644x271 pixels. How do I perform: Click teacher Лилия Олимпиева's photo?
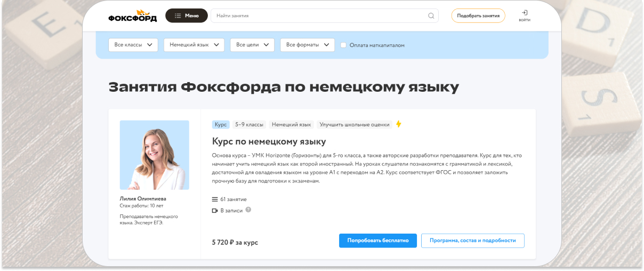[154, 155]
